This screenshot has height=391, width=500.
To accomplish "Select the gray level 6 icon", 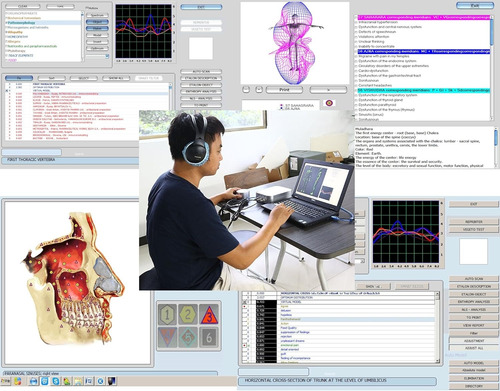I will point(209,337).
